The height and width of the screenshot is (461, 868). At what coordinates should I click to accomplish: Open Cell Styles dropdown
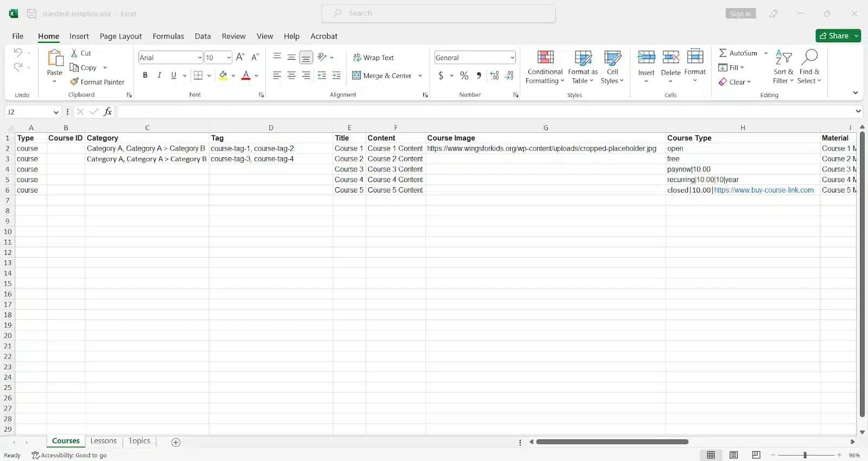[x=612, y=67]
